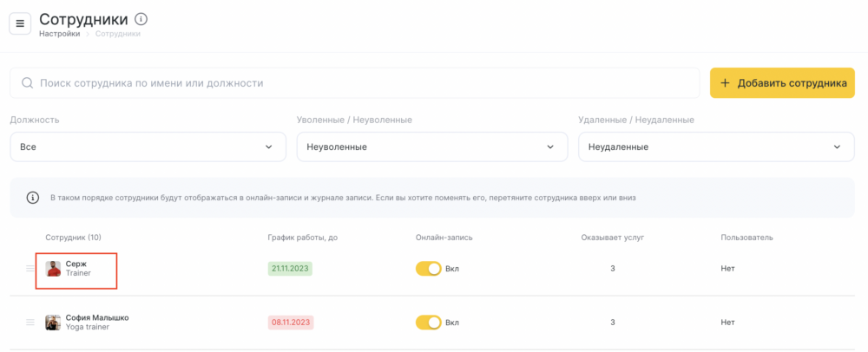Click info icon in the order hint banner
Screen dimensions: 868x352
(33, 198)
